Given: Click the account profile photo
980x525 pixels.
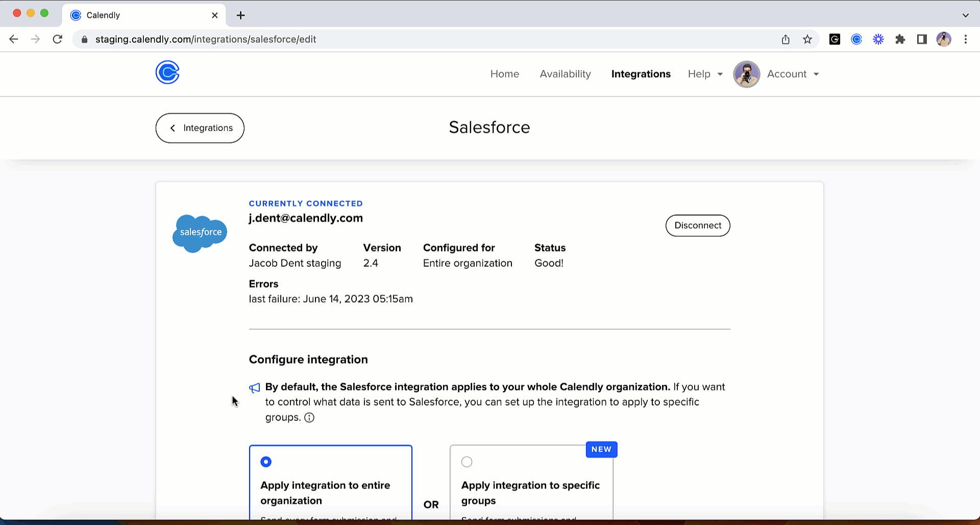Looking at the screenshot, I should tap(747, 74).
